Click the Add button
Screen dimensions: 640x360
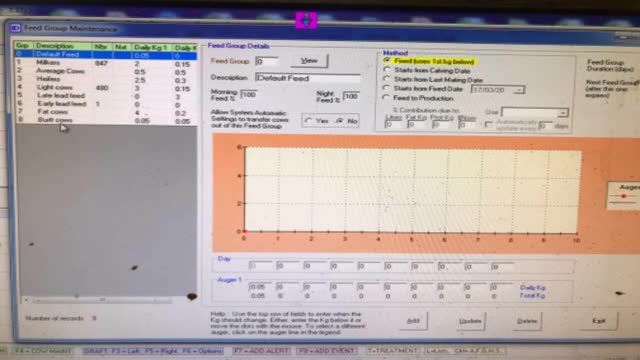pos(413,321)
